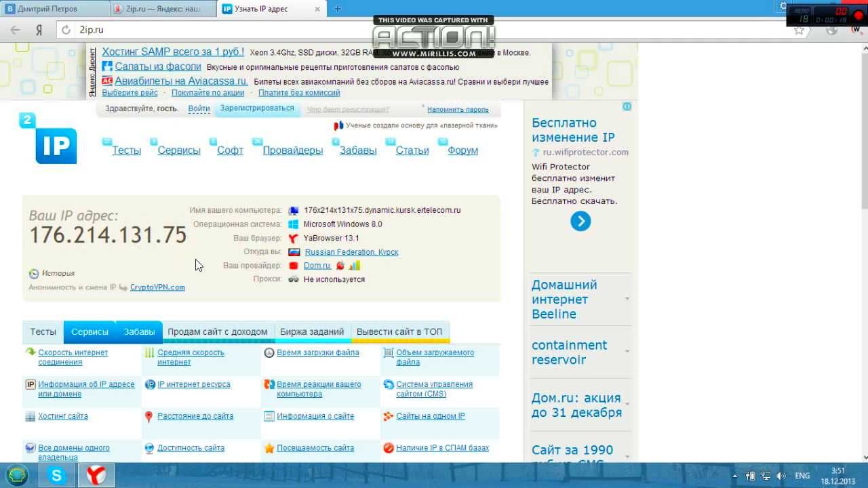Click the Информация о сайте icon

click(269, 416)
